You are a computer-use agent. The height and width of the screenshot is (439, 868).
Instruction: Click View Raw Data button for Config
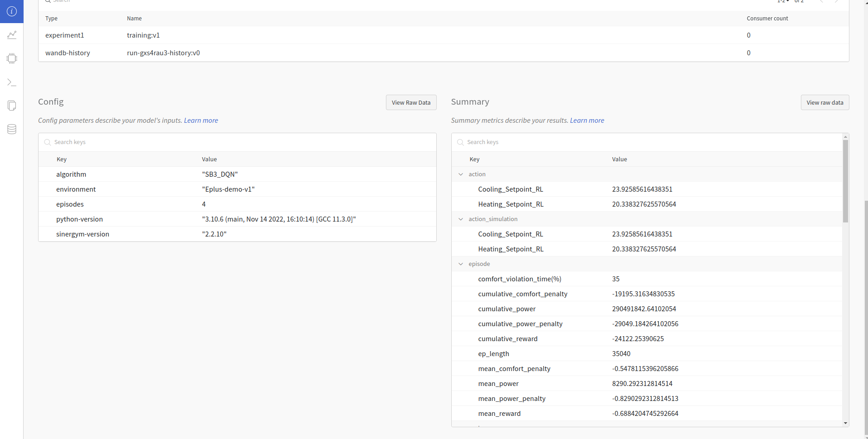point(411,102)
